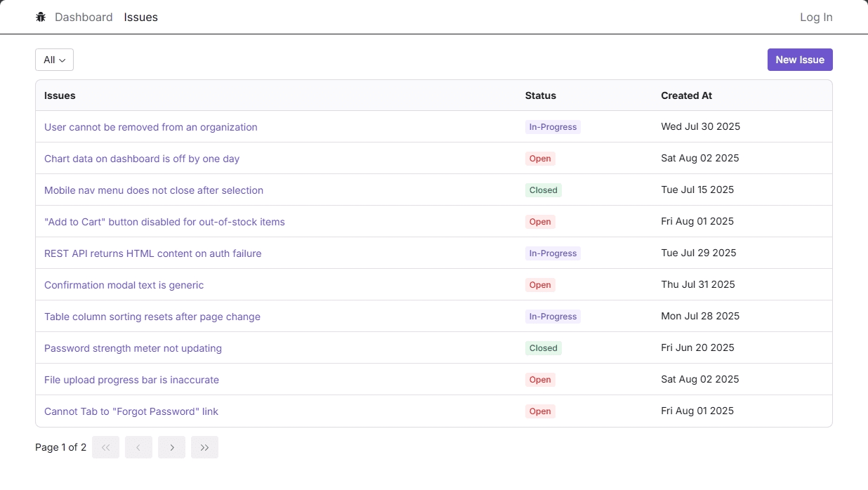This screenshot has width=868, height=490.
Task: Click the previous page arrow
Action: [x=138, y=447]
